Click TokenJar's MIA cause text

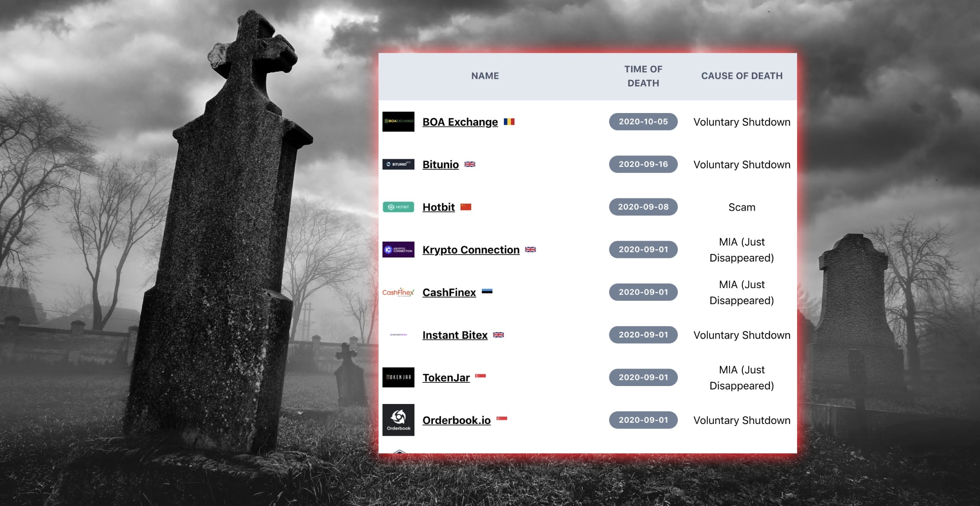click(x=742, y=378)
